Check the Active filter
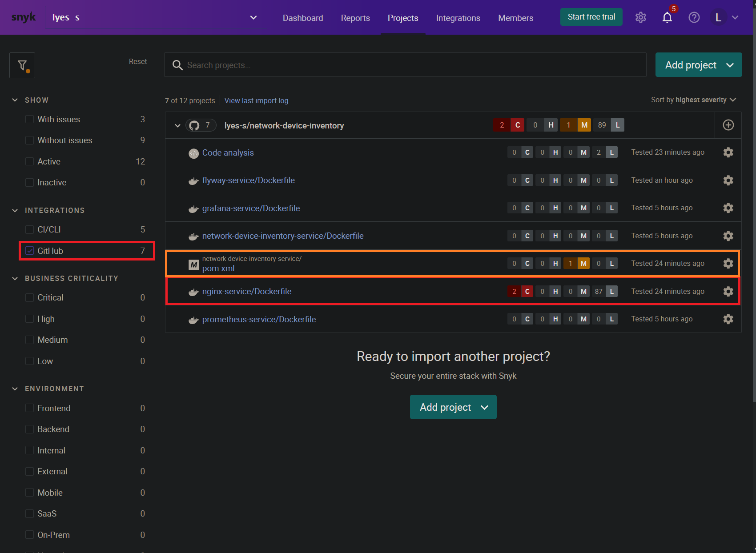 tap(30, 161)
